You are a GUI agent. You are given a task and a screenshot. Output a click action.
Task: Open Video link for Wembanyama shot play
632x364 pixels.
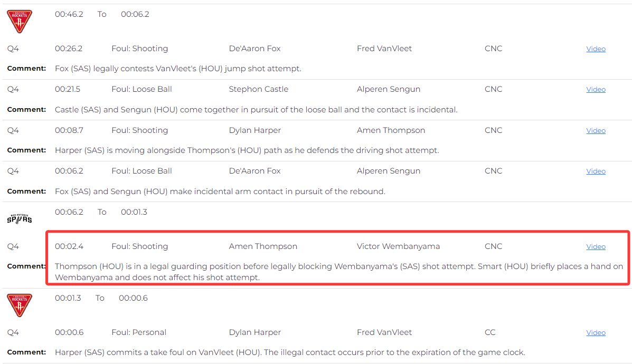pyautogui.click(x=596, y=246)
